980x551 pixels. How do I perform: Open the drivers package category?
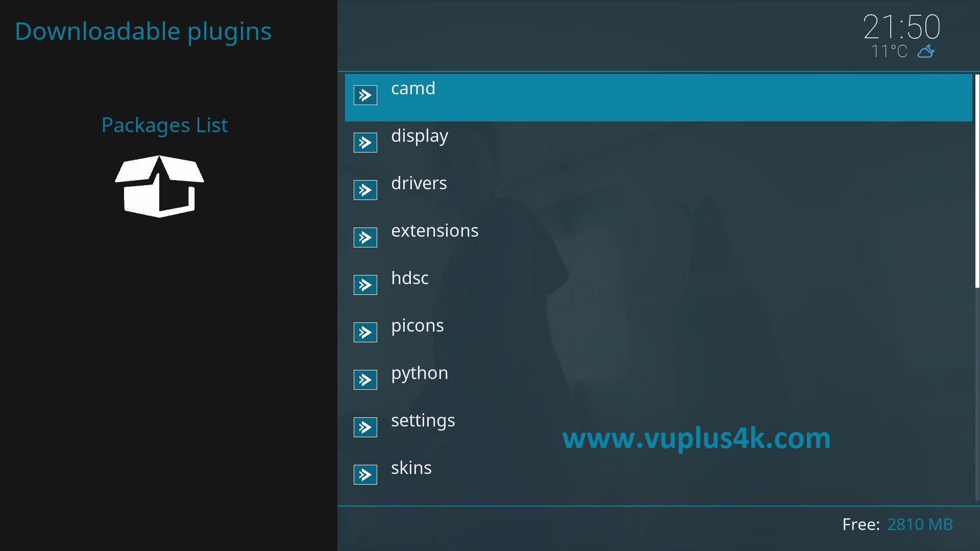click(x=658, y=193)
